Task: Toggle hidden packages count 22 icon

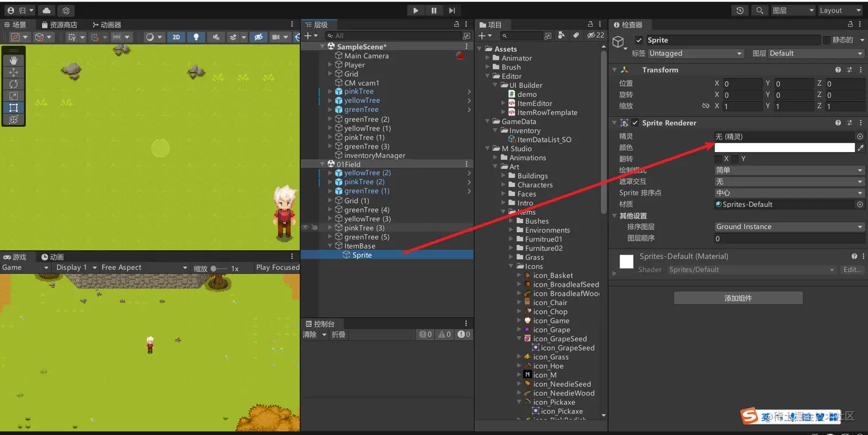Action: [595, 36]
